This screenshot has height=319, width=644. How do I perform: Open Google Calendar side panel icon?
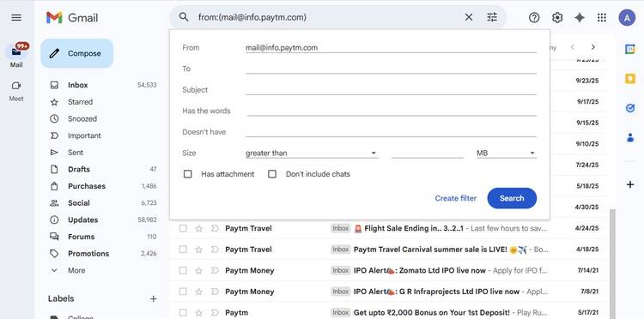[630, 49]
